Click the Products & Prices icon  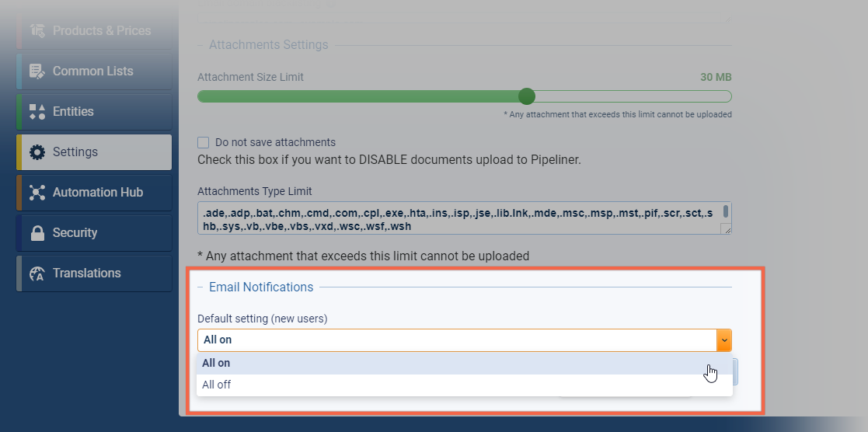(37, 30)
